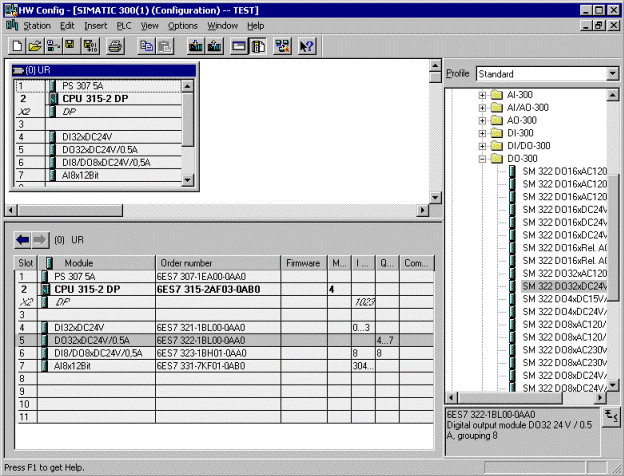The width and height of the screenshot is (624, 476).
Task: Click the Copy toolbar icon
Action: point(146,46)
